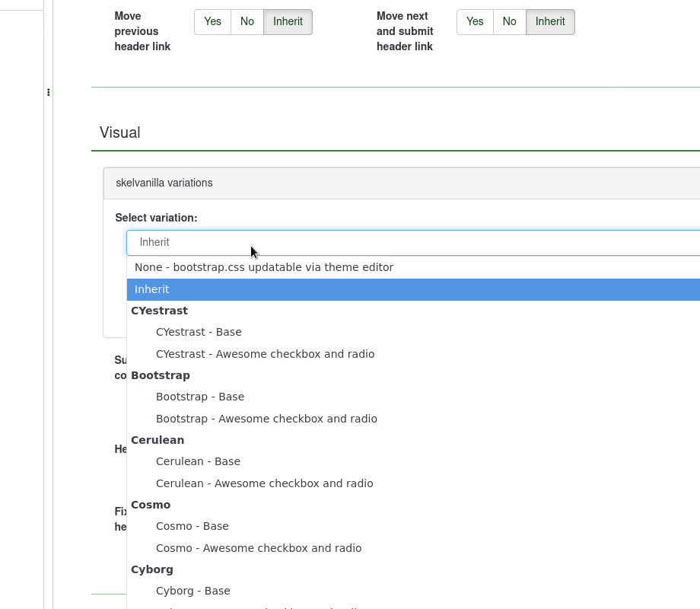Select CYestrast - Awesome checkbox and radio
The height and width of the screenshot is (609, 700).
tap(265, 354)
